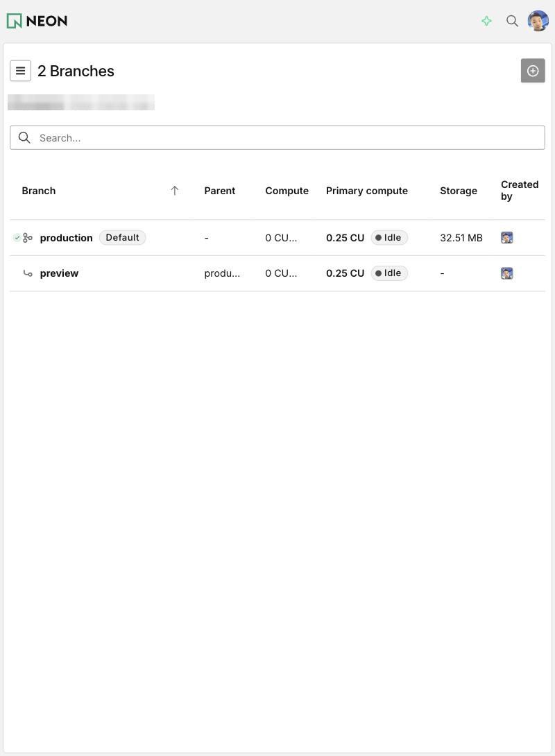Click creator avatar in production row
Viewport: 555px width, 756px height.
[506, 238]
